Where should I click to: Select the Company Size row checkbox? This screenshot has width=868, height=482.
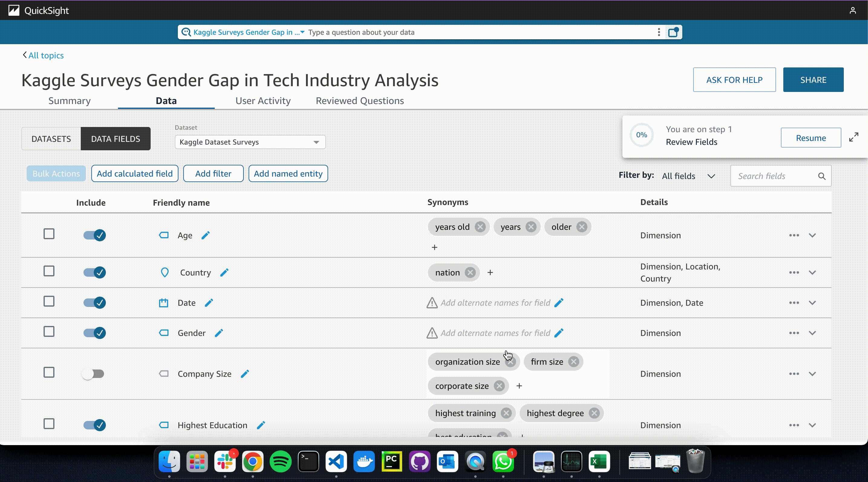[x=49, y=372]
